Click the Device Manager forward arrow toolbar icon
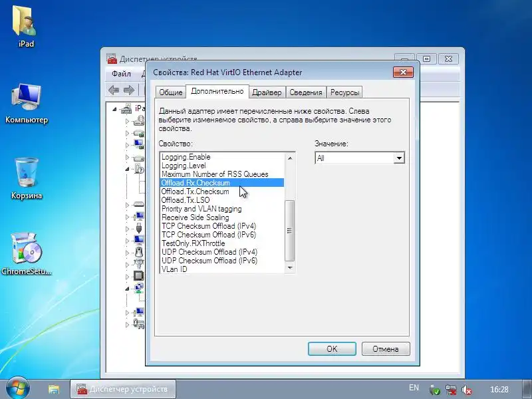The width and height of the screenshot is (532, 399). tap(129, 90)
